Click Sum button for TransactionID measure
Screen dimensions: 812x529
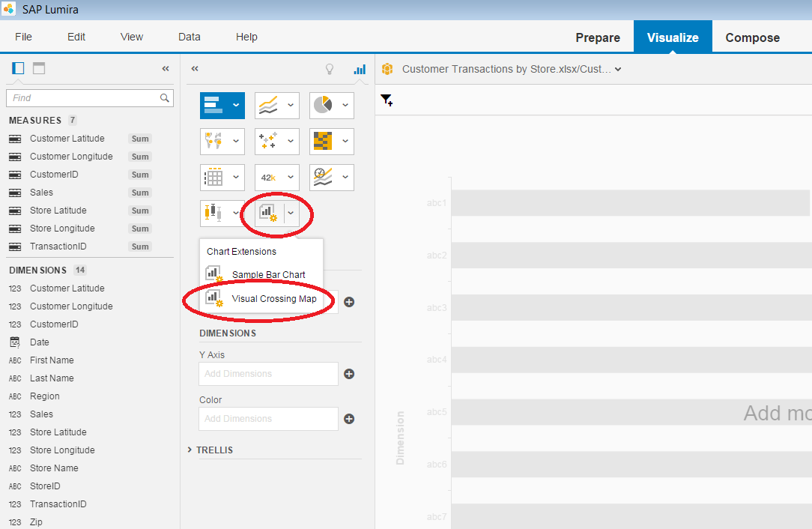(140, 247)
